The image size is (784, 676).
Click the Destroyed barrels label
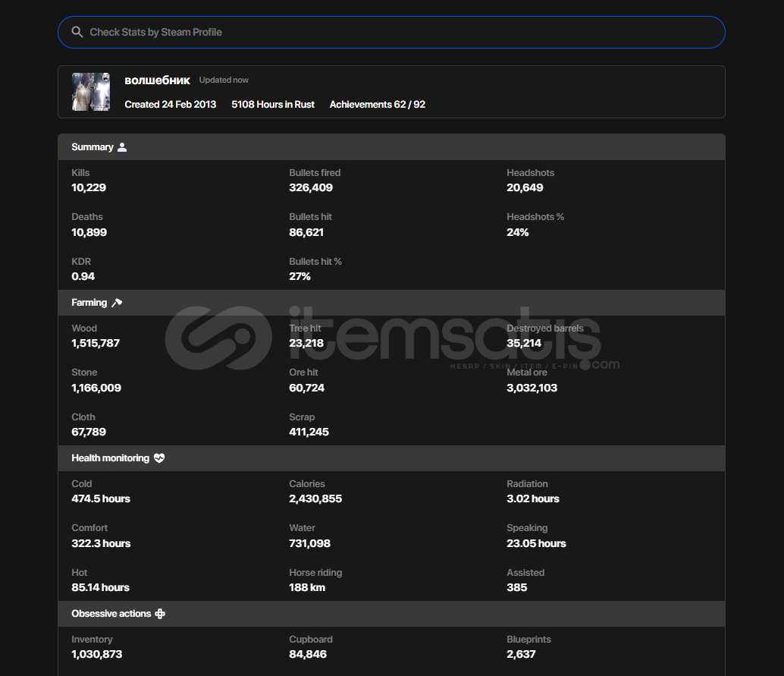545,329
